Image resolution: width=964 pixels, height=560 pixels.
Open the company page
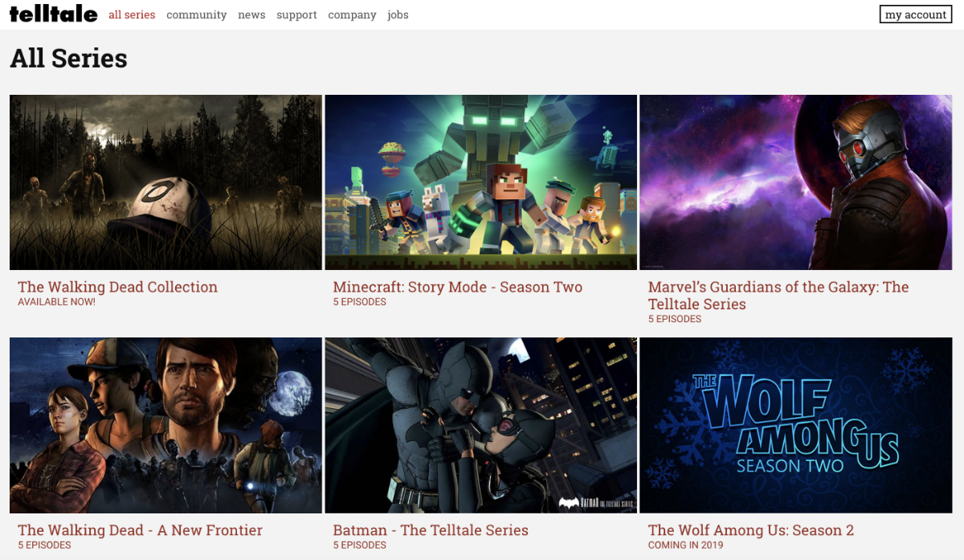[352, 14]
